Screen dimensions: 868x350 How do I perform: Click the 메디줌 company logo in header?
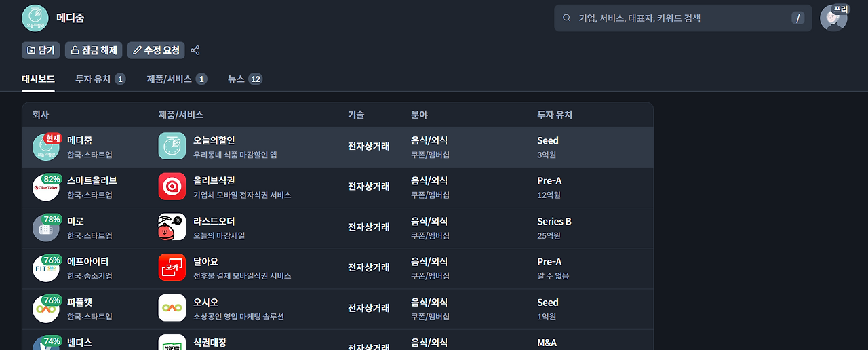35,18
